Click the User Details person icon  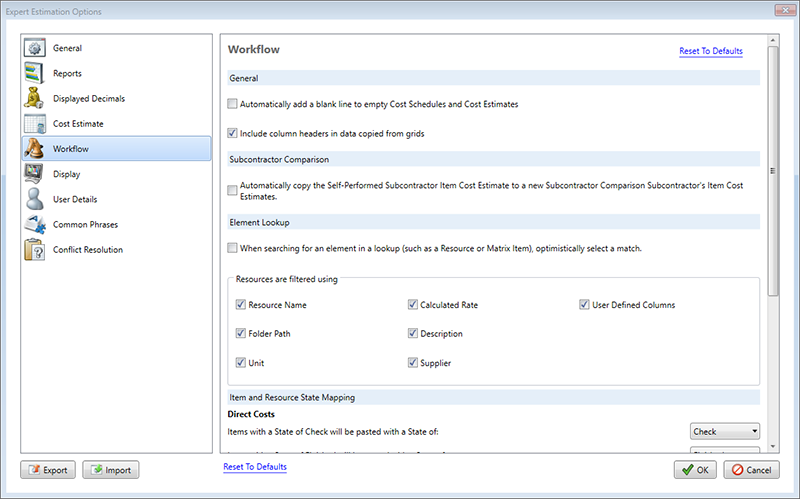[36, 199]
